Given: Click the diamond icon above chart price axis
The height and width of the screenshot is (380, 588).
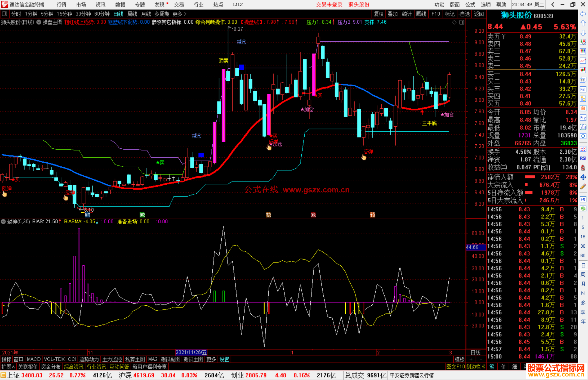Looking at the screenshot, I should pos(454,22).
